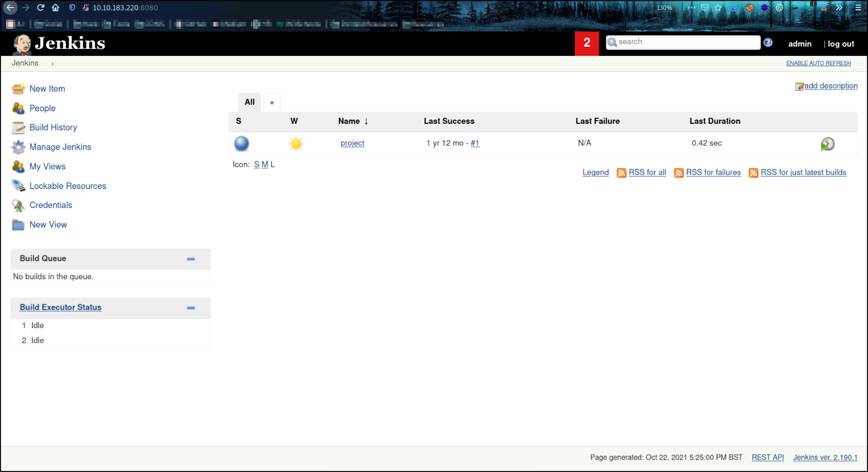Click the browser back arrow
868x472 pixels.
[x=10, y=8]
